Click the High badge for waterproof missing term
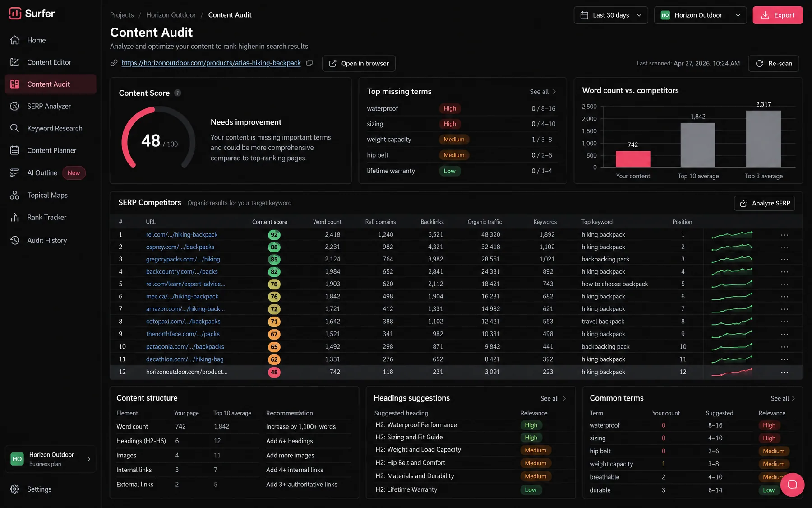812x508 pixels. (x=450, y=108)
